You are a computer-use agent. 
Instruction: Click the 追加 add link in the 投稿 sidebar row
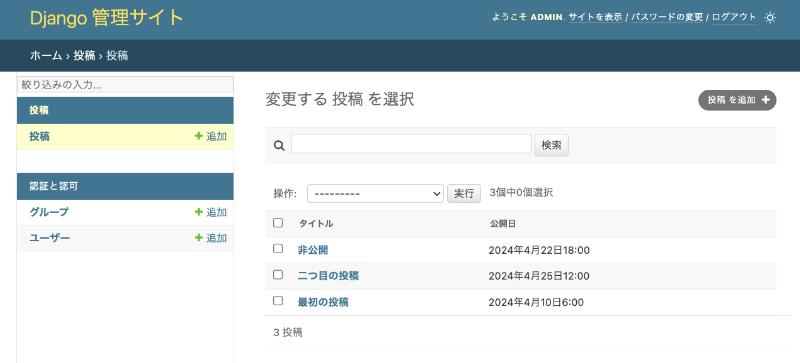211,136
